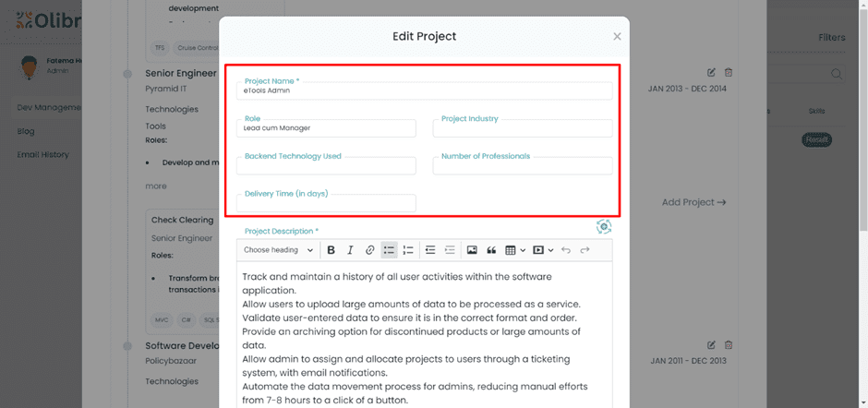Screen dimensions: 868x408
Task: Open Blog in the left sidebar
Action: click(26, 131)
